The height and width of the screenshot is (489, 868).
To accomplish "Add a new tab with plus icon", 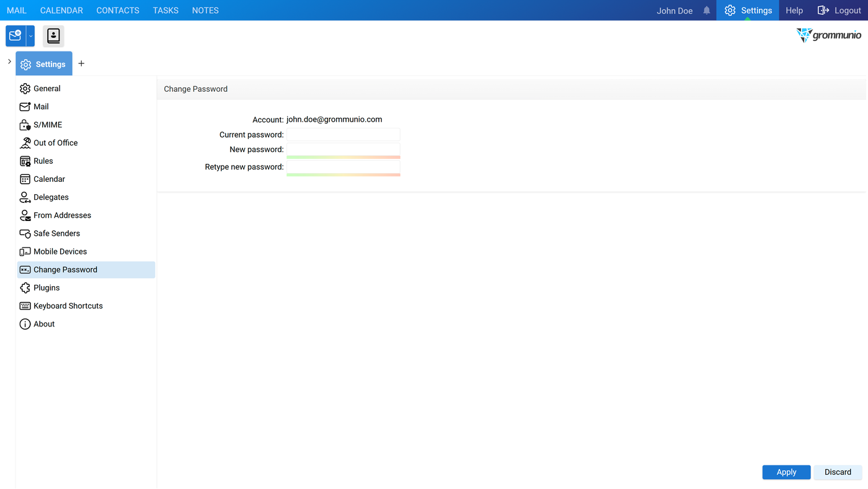I will coord(81,64).
